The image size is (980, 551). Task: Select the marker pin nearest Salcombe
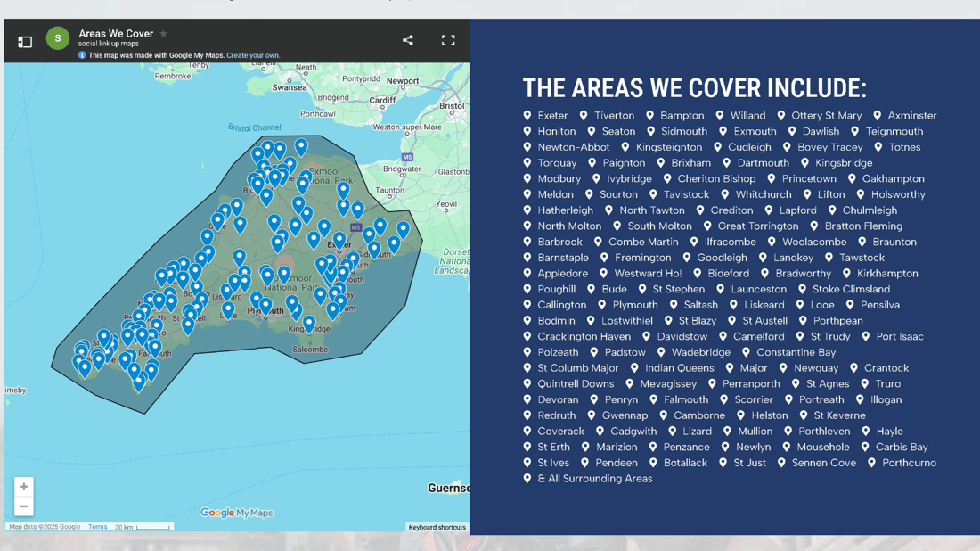click(x=309, y=324)
